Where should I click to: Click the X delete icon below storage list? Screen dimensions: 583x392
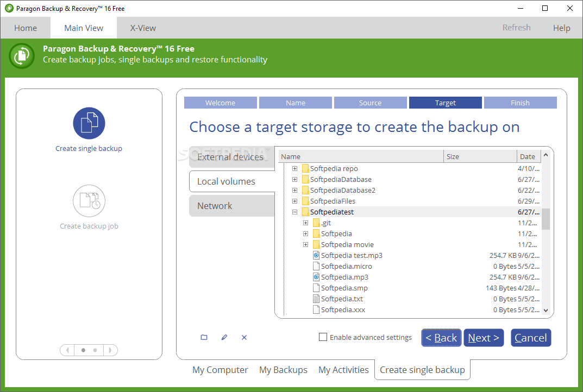coord(245,337)
